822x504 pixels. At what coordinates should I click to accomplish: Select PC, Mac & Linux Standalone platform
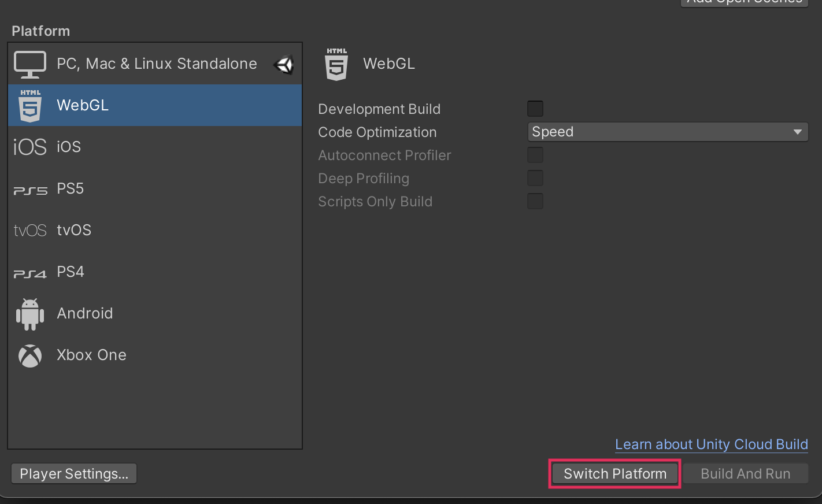coord(157,64)
